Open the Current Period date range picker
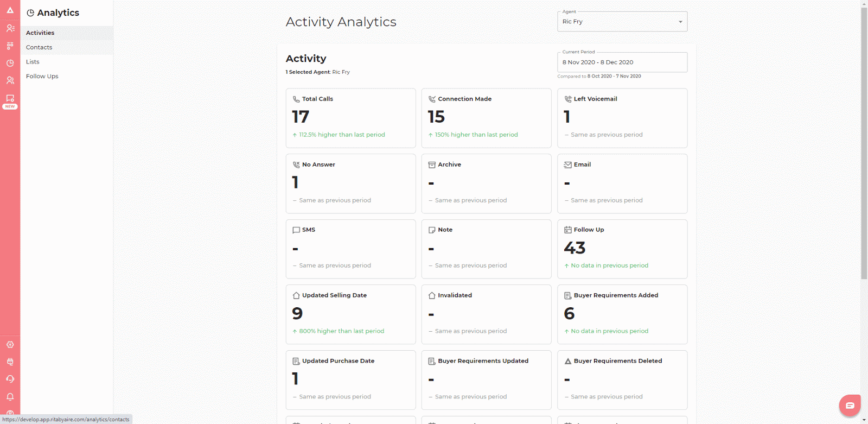 (x=622, y=62)
